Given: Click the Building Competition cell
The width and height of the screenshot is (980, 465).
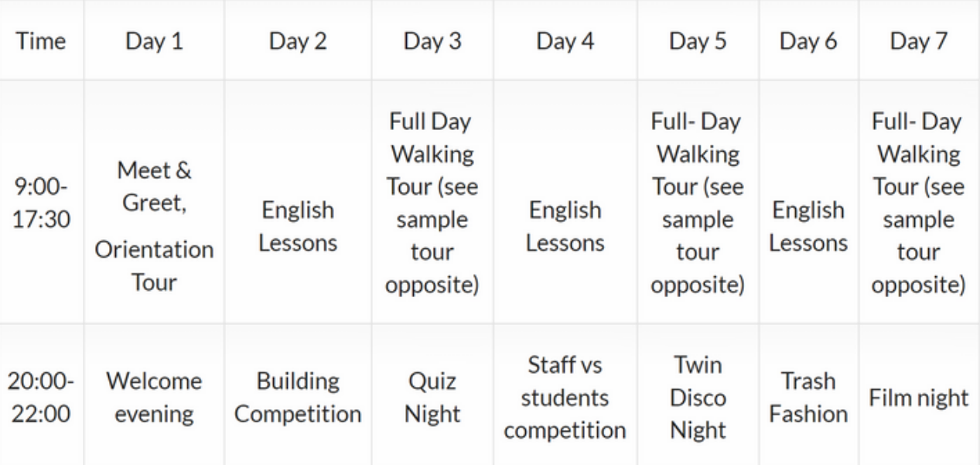Looking at the screenshot, I should click(x=298, y=397).
